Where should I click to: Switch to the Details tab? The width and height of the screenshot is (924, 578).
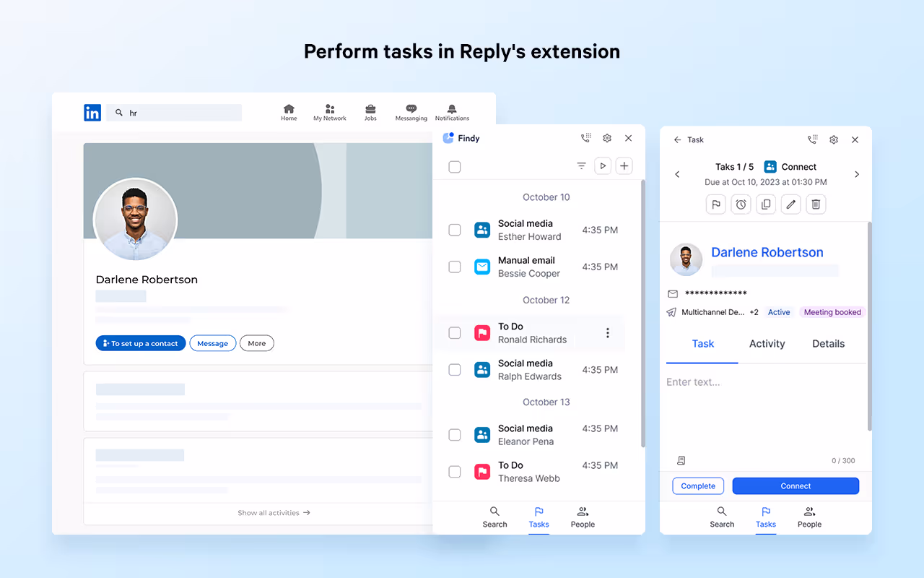(x=828, y=344)
